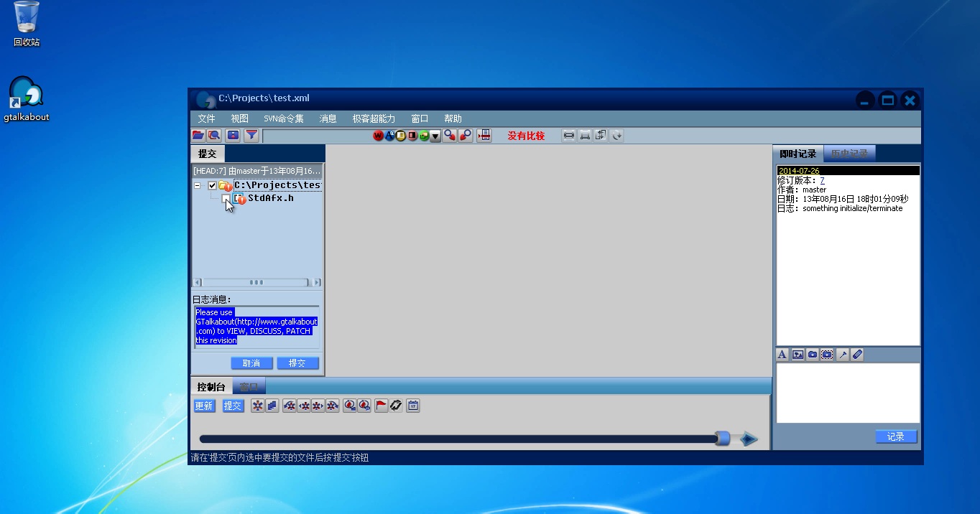Click in the 日志消息 text box
Viewport: 980px width, 514px height.
(256, 327)
